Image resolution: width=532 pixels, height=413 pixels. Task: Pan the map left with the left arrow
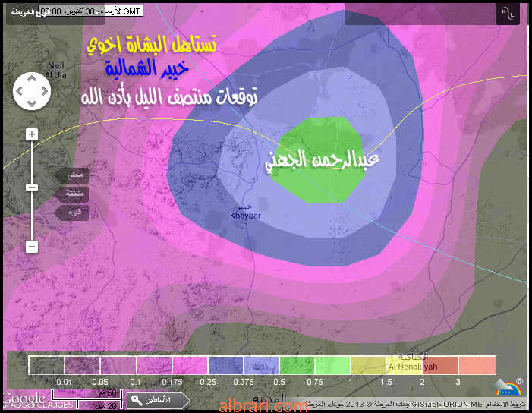point(19,91)
